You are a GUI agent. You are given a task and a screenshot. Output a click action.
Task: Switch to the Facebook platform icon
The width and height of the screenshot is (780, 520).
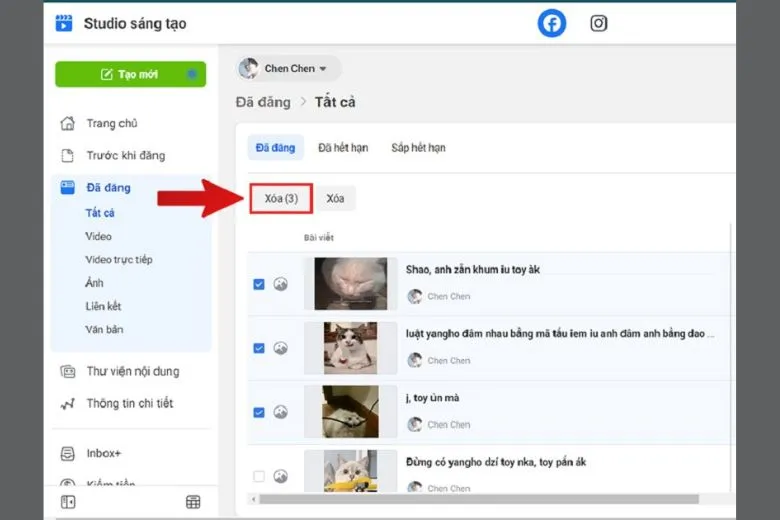[552, 23]
